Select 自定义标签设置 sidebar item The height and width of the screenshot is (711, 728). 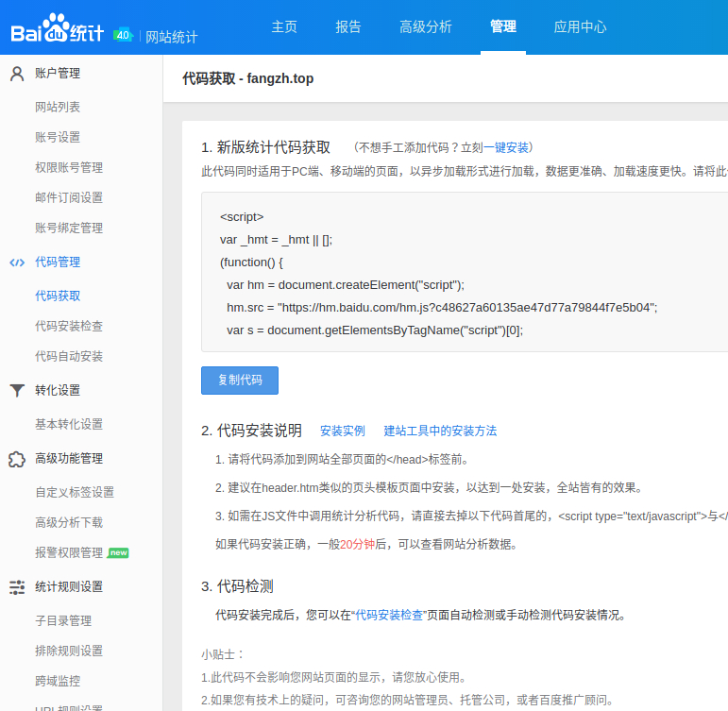[75, 492]
